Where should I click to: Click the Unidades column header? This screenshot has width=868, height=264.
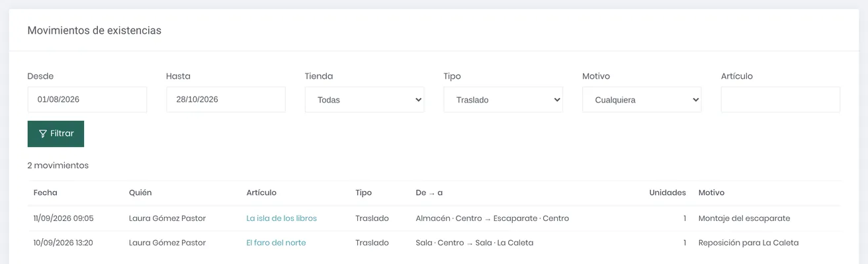click(x=668, y=193)
